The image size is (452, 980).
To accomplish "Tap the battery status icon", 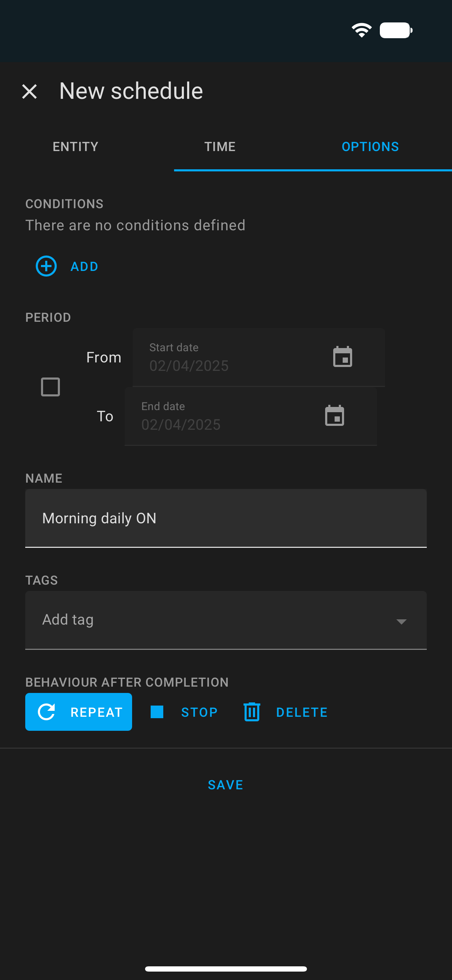I will tap(396, 30).
